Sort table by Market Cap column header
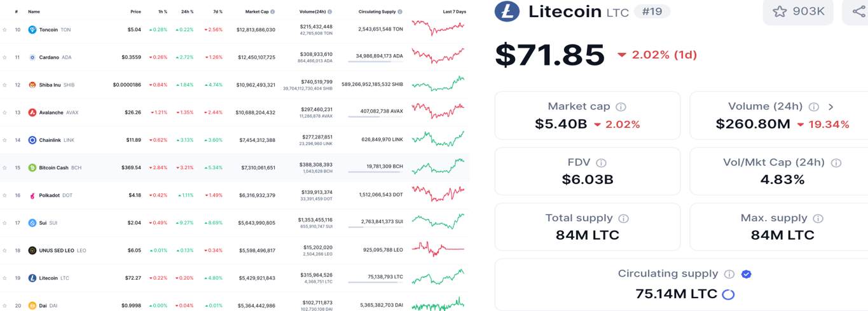 (257, 11)
